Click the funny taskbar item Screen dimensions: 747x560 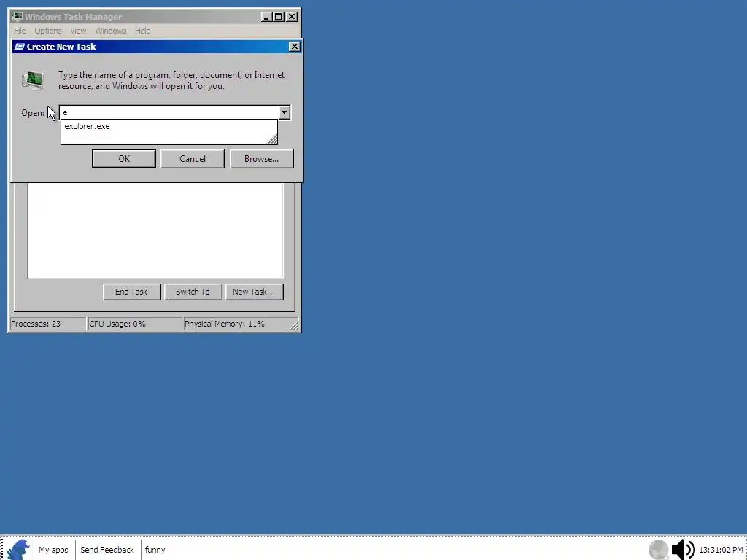point(155,550)
